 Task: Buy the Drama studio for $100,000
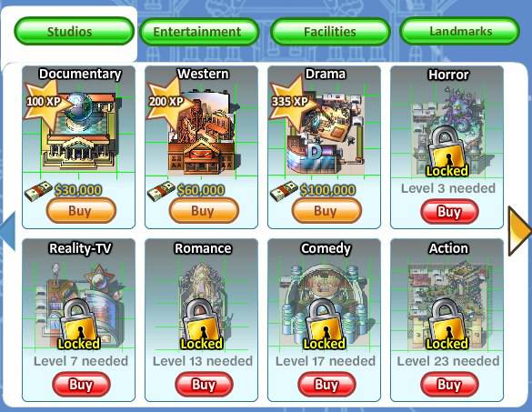(x=326, y=211)
